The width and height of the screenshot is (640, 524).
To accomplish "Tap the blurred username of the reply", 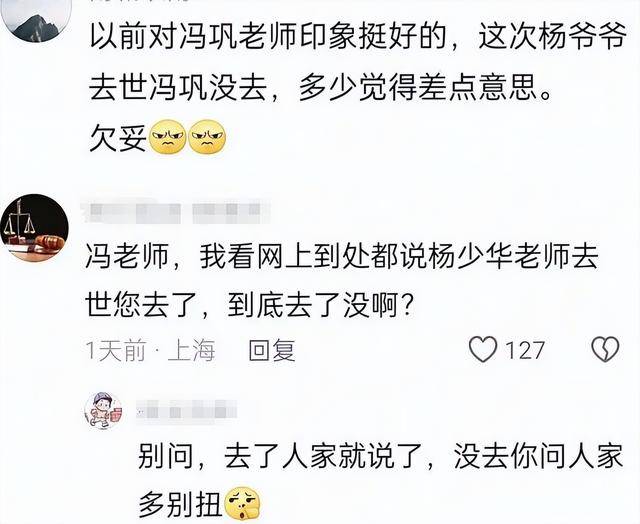I will click(187, 410).
